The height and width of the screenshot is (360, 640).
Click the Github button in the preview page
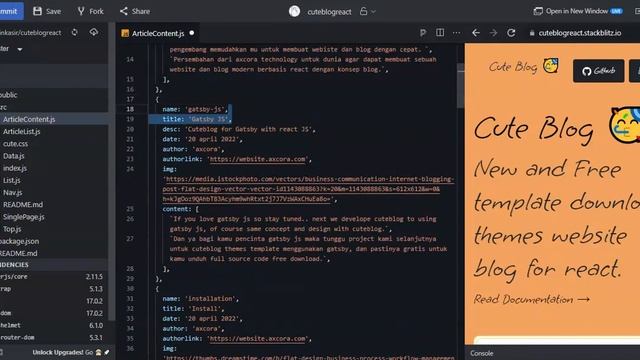[598, 71]
